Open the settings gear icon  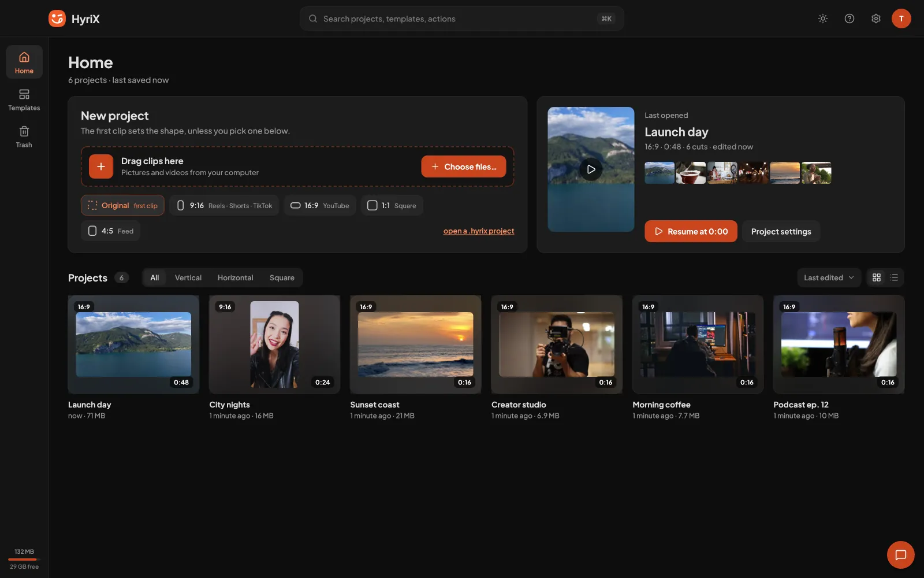tap(876, 18)
